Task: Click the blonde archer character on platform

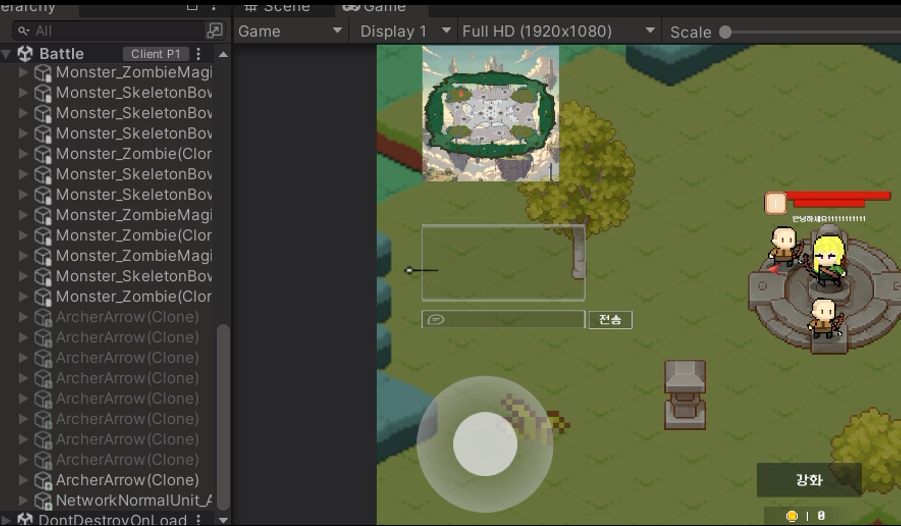Action: pos(828,260)
